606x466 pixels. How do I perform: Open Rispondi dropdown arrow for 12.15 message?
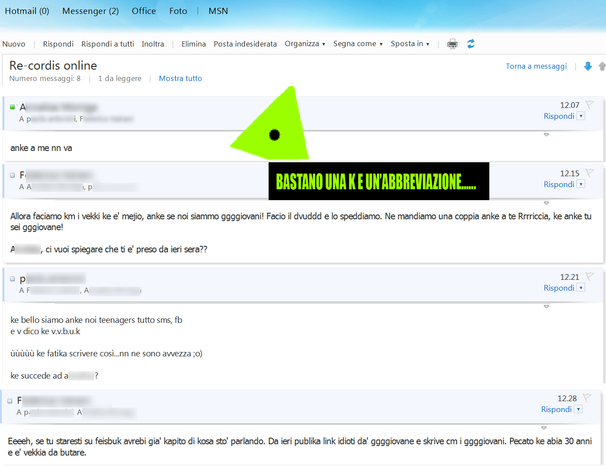(x=581, y=184)
